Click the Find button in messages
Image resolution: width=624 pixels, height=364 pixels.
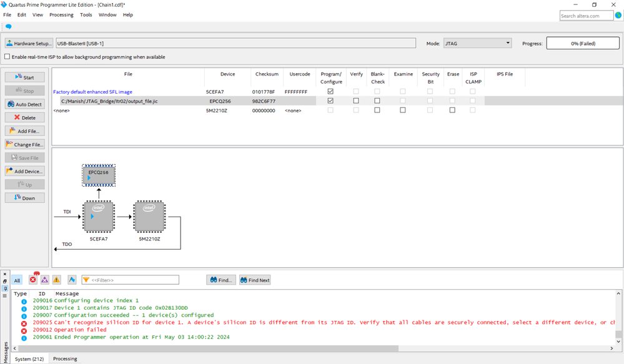click(x=221, y=280)
